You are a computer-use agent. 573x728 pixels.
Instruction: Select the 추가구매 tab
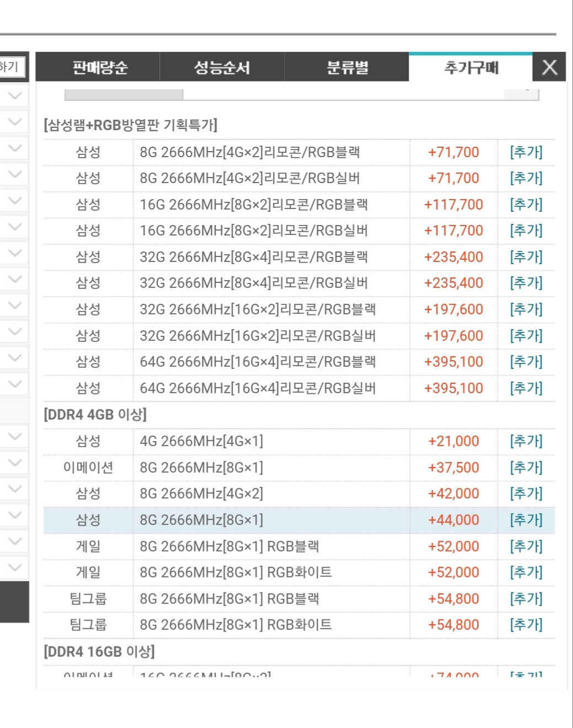click(471, 67)
